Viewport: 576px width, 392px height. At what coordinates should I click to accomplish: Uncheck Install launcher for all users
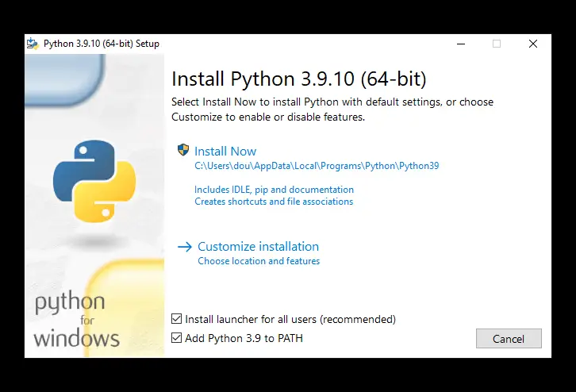177,319
